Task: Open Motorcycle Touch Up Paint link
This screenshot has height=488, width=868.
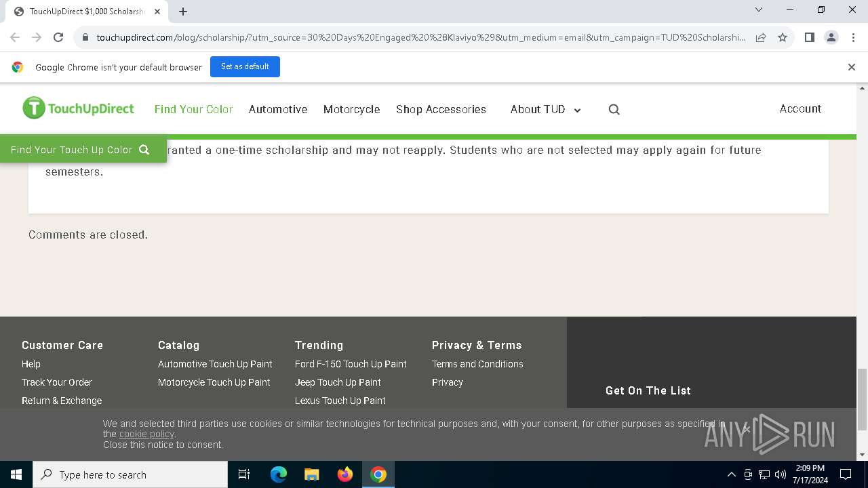Action: click(214, 382)
